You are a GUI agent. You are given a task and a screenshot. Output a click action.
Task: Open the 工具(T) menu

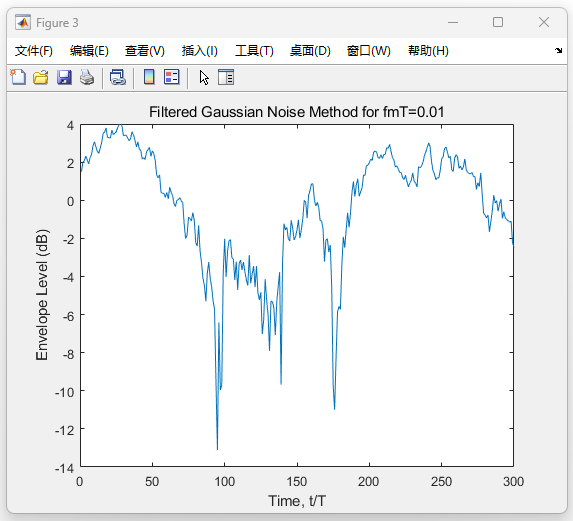[254, 51]
